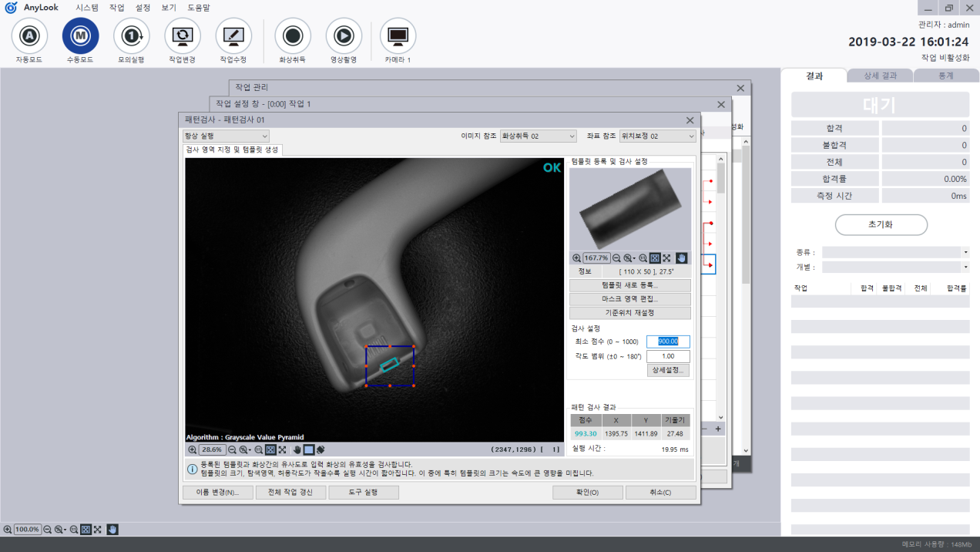This screenshot has width=980, height=552.
Task: Open the 설정 menu
Action: pyautogui.click(x=143, y=7)
